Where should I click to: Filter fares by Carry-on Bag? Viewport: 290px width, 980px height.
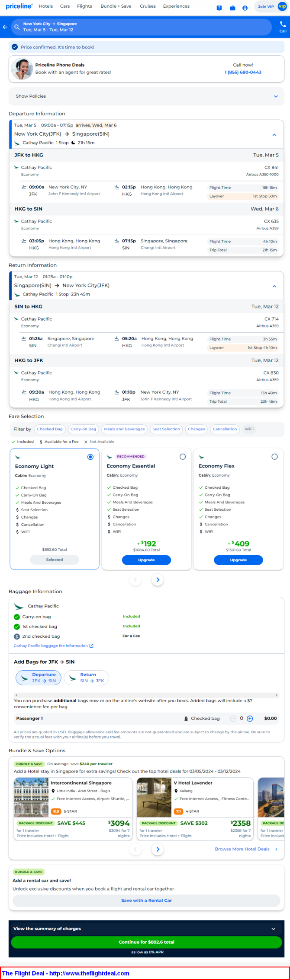[x=83, y=429]
